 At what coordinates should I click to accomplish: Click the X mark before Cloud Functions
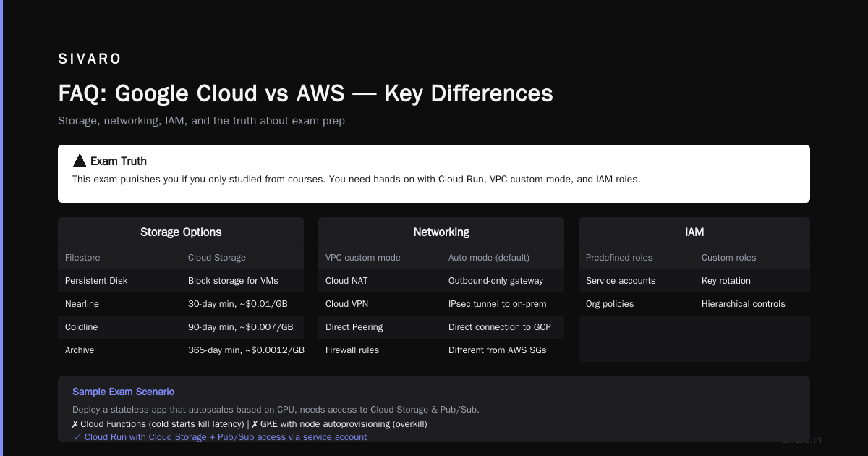(75, 424)
